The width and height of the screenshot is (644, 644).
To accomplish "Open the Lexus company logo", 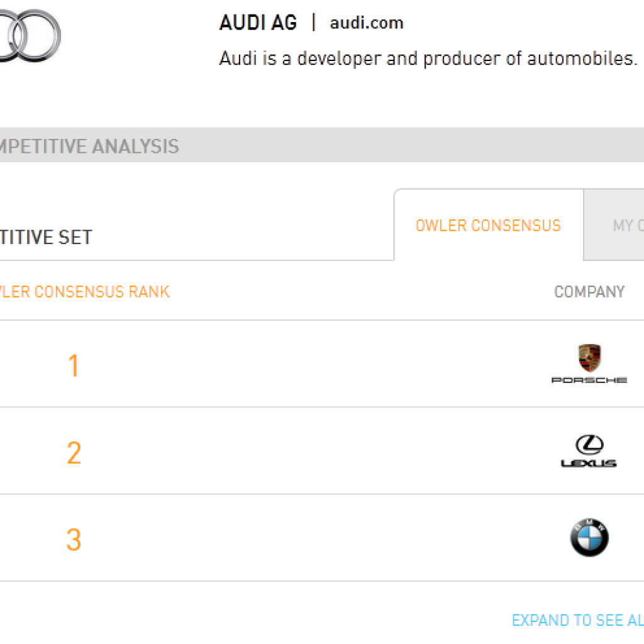I will pyautogui.click(x=589, y=451).
